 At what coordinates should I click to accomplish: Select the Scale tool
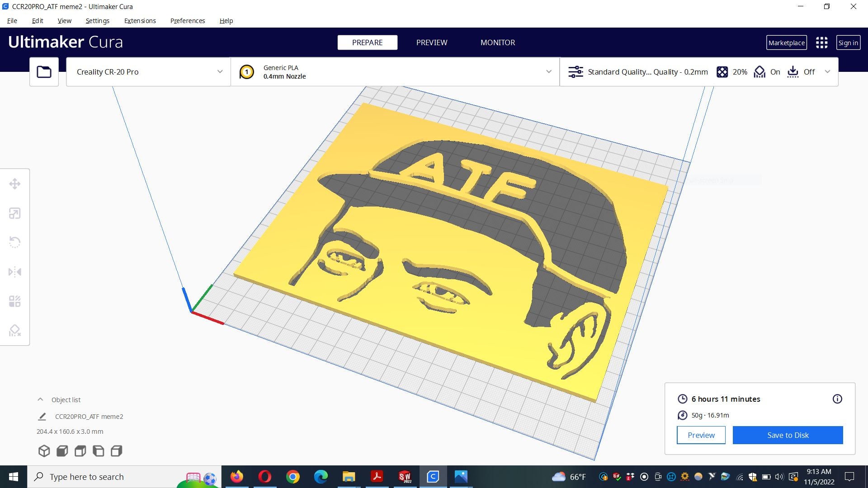click(15, 213)
